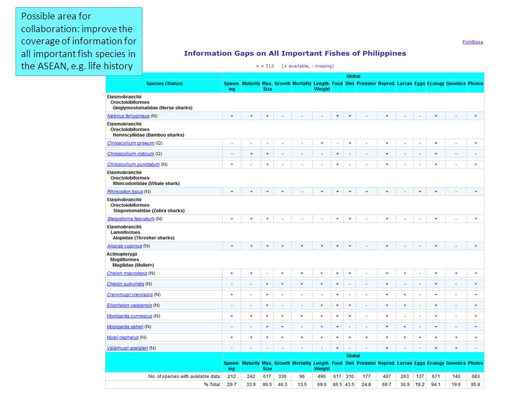Image resolution: width=532 pixels, height=399 pixels.
Task: Open Chiloscyllium punctatum species link
Action: tap(134, 165)
